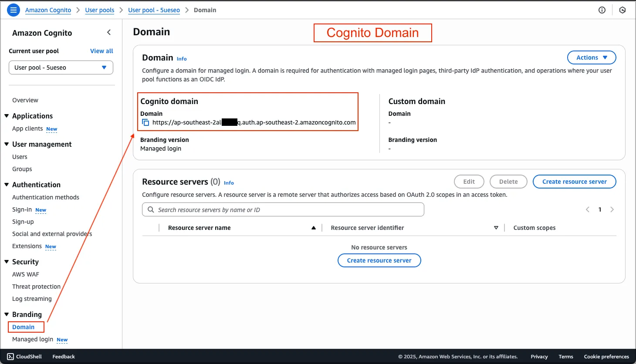Select Managed login under Branding

click(x=33, y=339)
